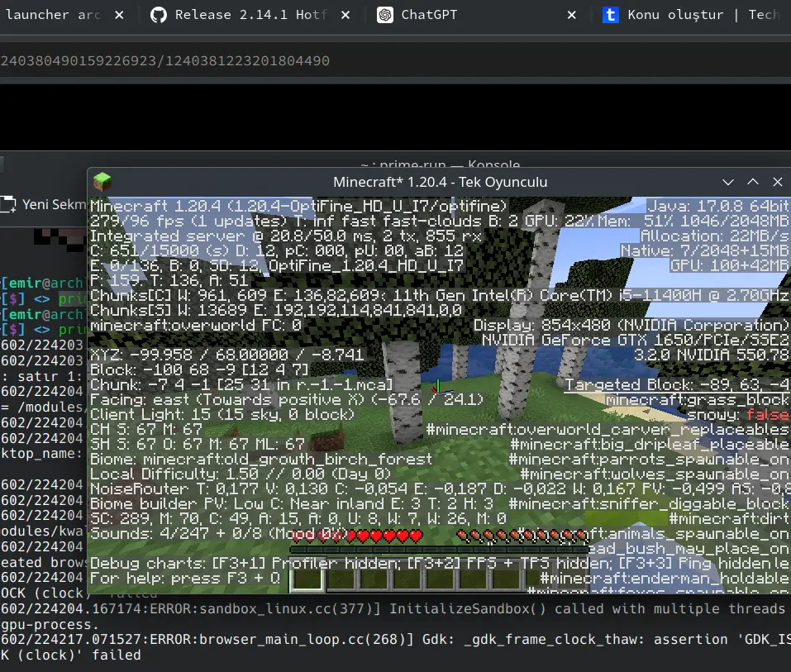Click the ChatGPT favicon in the tab bar

(385, 15)
